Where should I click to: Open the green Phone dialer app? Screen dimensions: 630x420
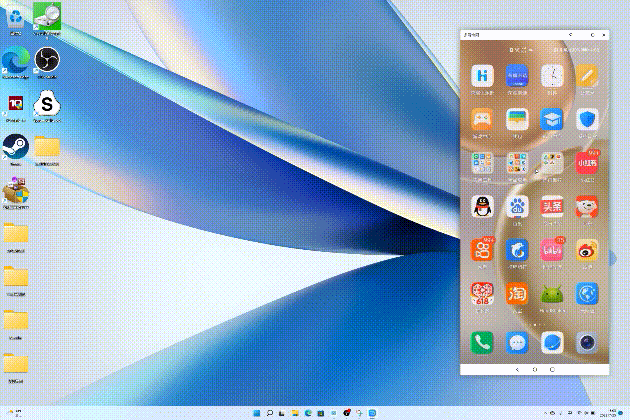tap(483, 342)
